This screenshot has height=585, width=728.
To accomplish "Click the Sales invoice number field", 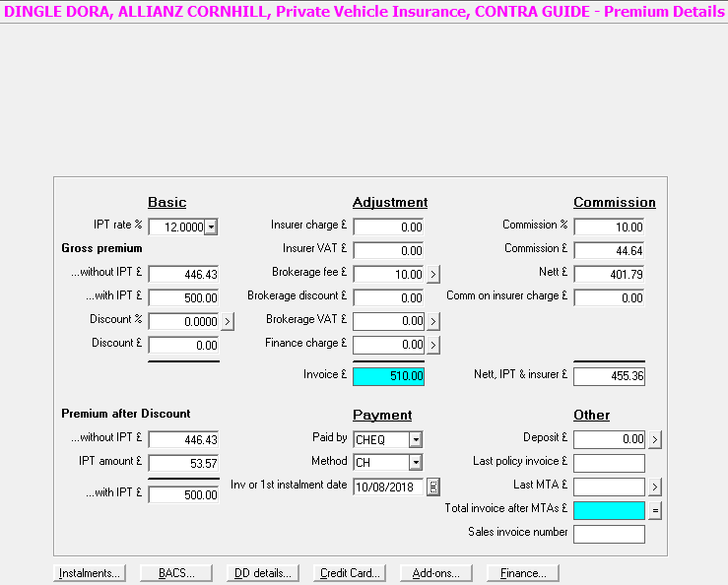I will point(609,534).
